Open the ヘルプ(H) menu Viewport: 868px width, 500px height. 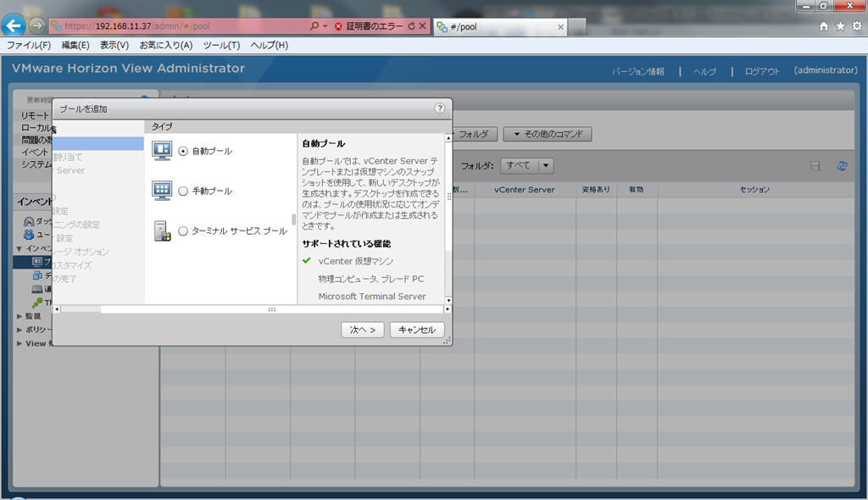pos(270,46)
